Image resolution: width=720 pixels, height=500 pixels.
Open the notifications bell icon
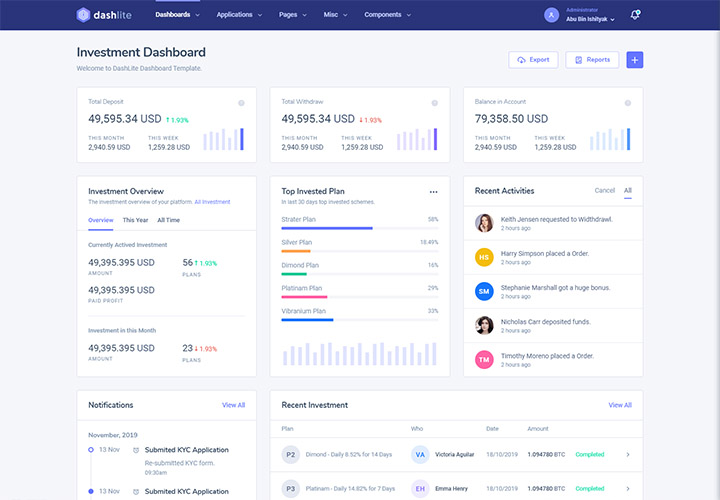(635, 15)
